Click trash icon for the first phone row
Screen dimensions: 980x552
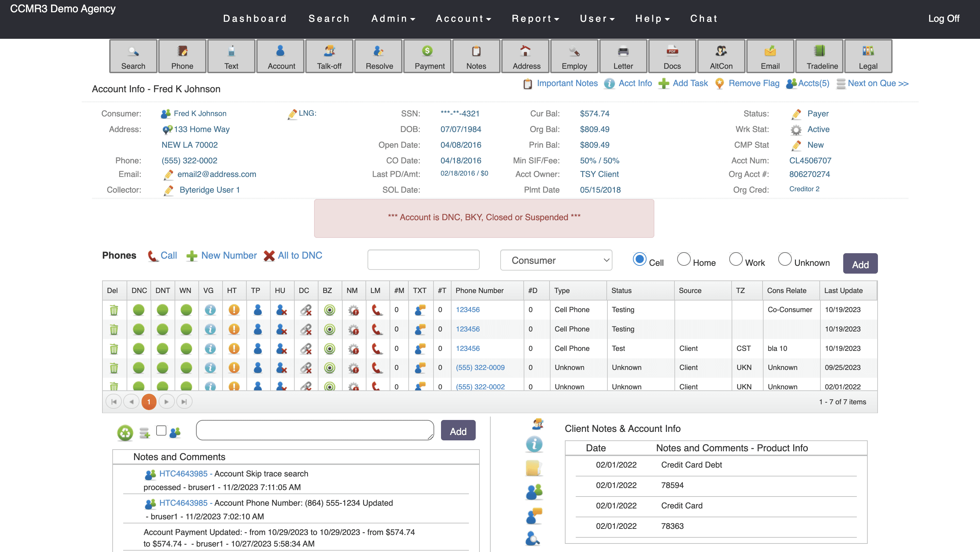coord(114,310)
